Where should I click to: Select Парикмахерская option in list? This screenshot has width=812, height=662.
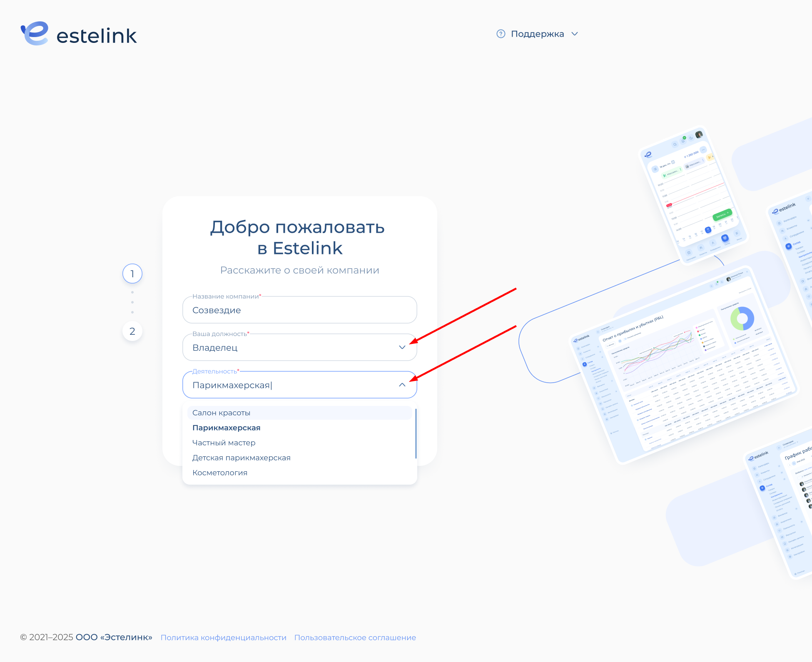(x=299, y=428)
